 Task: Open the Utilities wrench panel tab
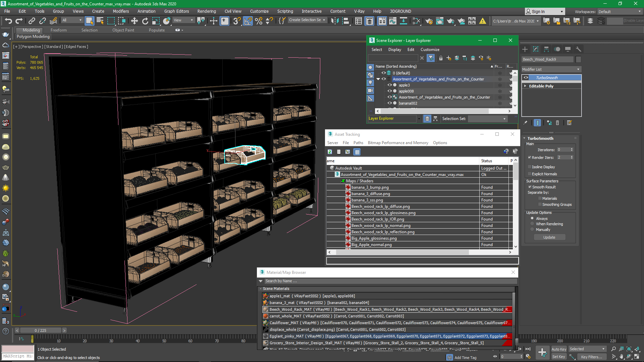click(x=579, y=49)
